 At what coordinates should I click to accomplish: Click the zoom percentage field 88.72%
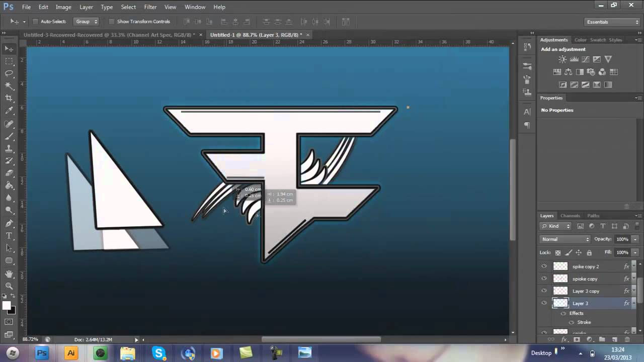click(31, 339)
